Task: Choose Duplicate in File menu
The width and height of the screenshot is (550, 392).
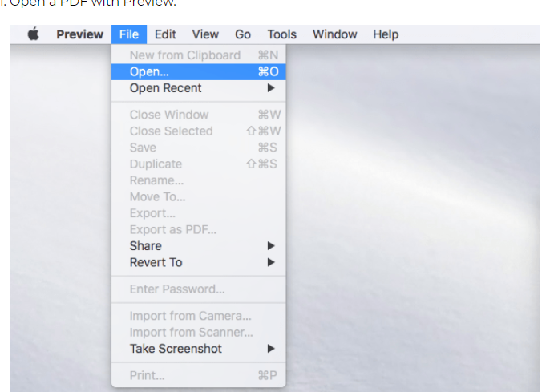Action: point(199,164)
